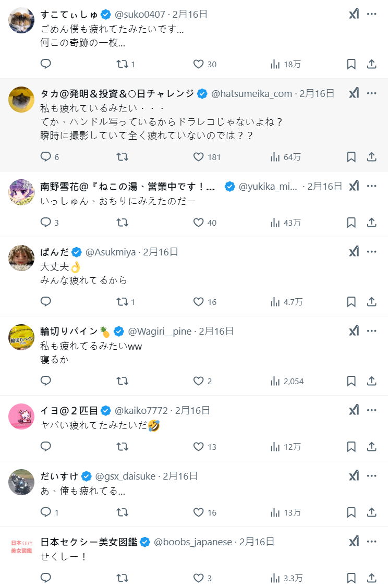This screenshot has height=588, width=388.
Task: Open @gsx_daisuke profile link
Action: 125,476
